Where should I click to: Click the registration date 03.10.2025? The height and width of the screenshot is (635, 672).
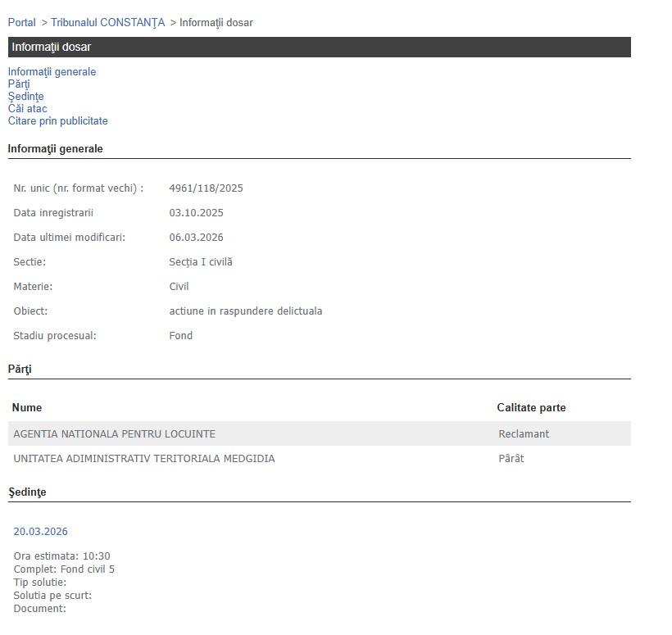[x=196, y=213]
